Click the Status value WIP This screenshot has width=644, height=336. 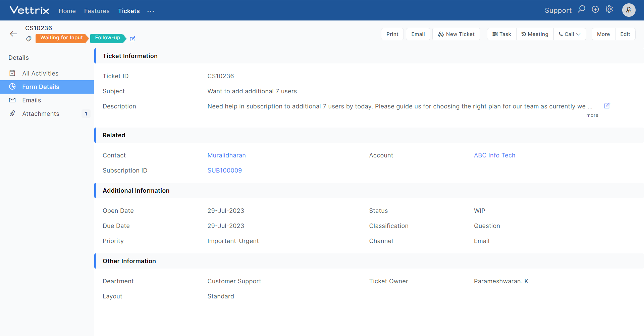click(479, 210)
